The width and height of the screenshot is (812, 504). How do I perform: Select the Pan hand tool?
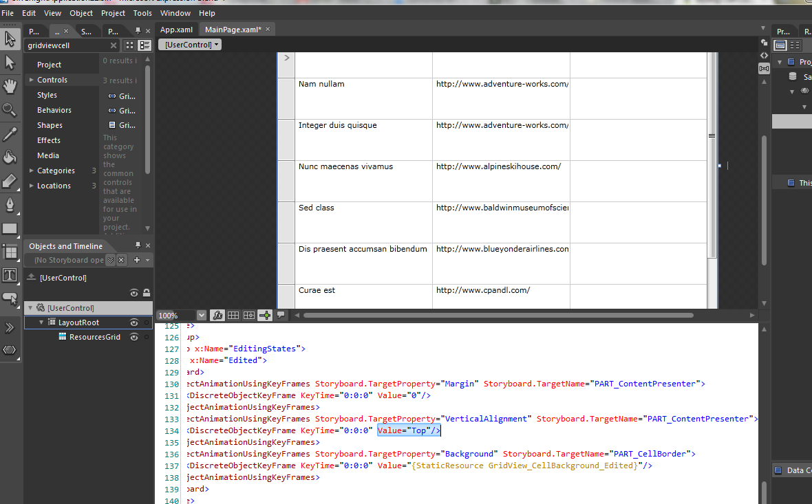10,86
